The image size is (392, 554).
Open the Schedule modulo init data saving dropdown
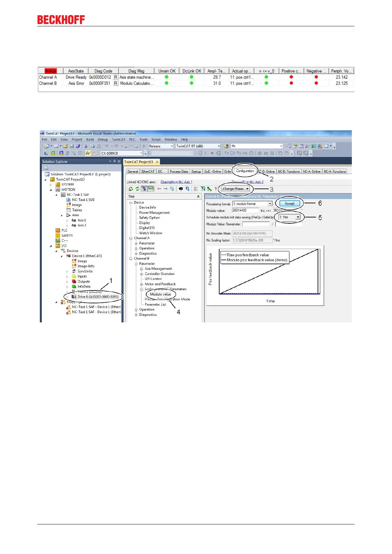pos(298,217)
